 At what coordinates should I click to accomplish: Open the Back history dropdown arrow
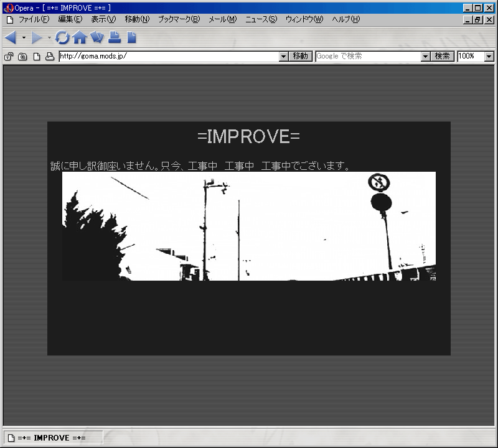tap(24, 38)
